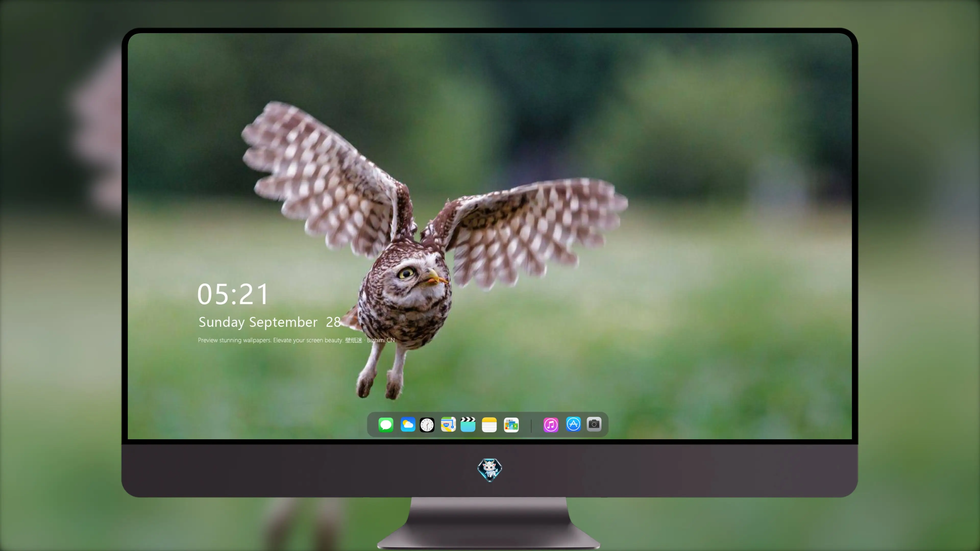This screenshot has width=980, height=551.
Task: Click the Bizhimi.CN wallpaper tagline text
Action: pos(296,340)
